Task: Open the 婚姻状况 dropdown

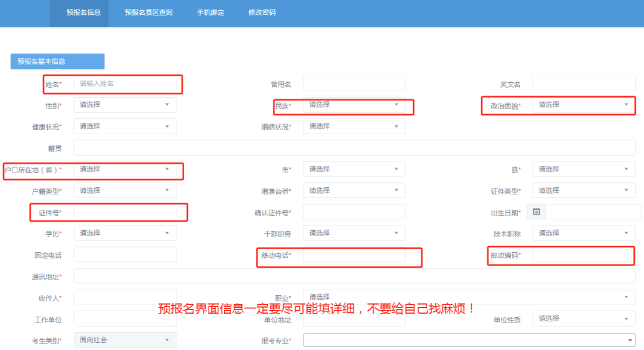Action: [354, 126]
